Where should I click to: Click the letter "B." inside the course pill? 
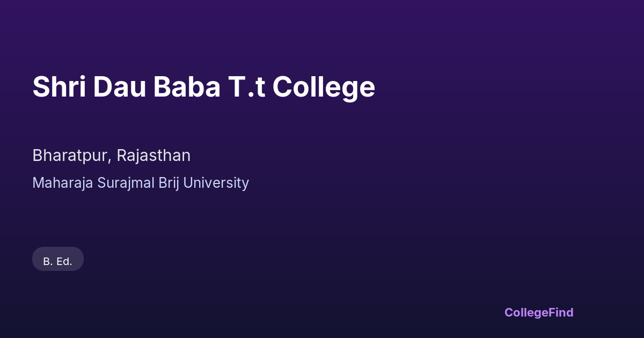coord(48,262)
